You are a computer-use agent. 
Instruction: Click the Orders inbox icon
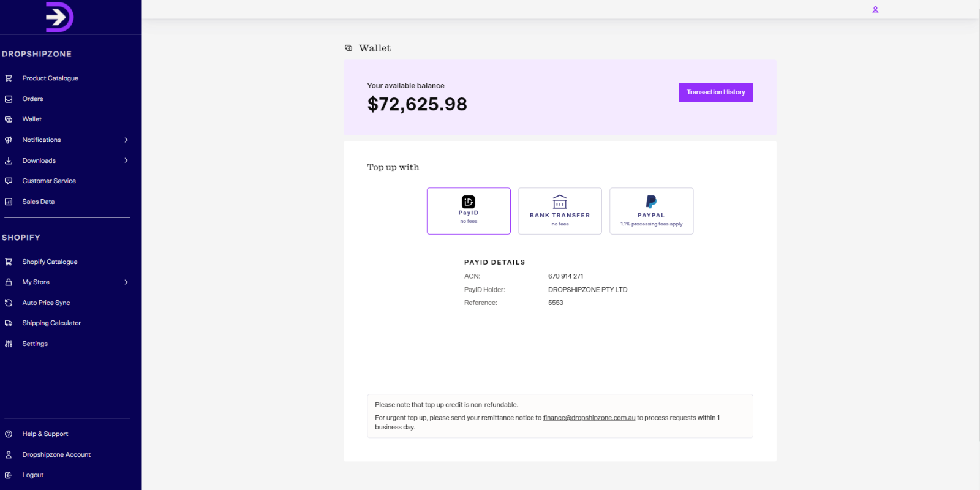pos(9,99)
